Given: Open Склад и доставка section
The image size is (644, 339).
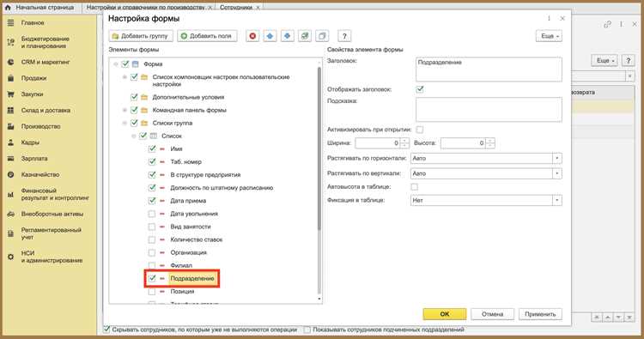Looking at the screenshot, I should tap(46, 110).
